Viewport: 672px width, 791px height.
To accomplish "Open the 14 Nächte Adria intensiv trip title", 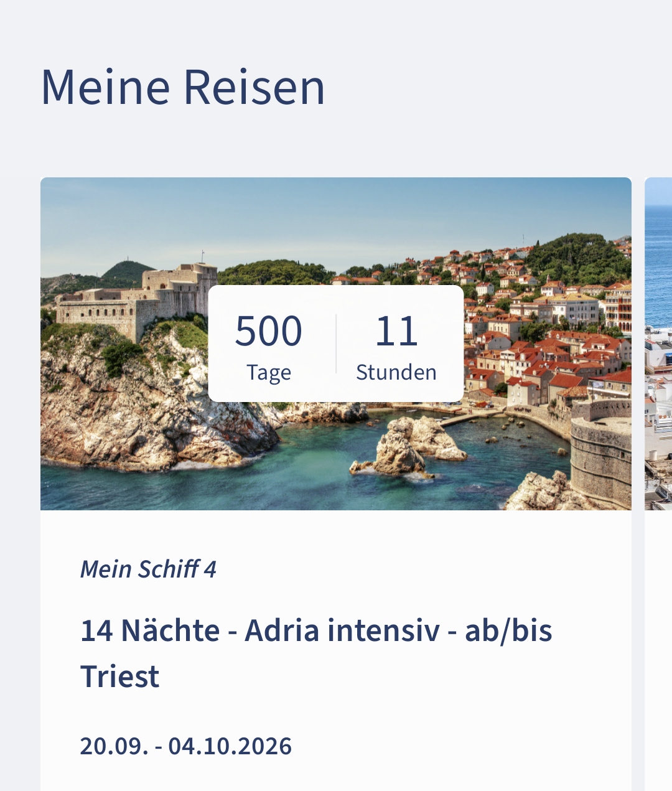I will coord(316,630).
